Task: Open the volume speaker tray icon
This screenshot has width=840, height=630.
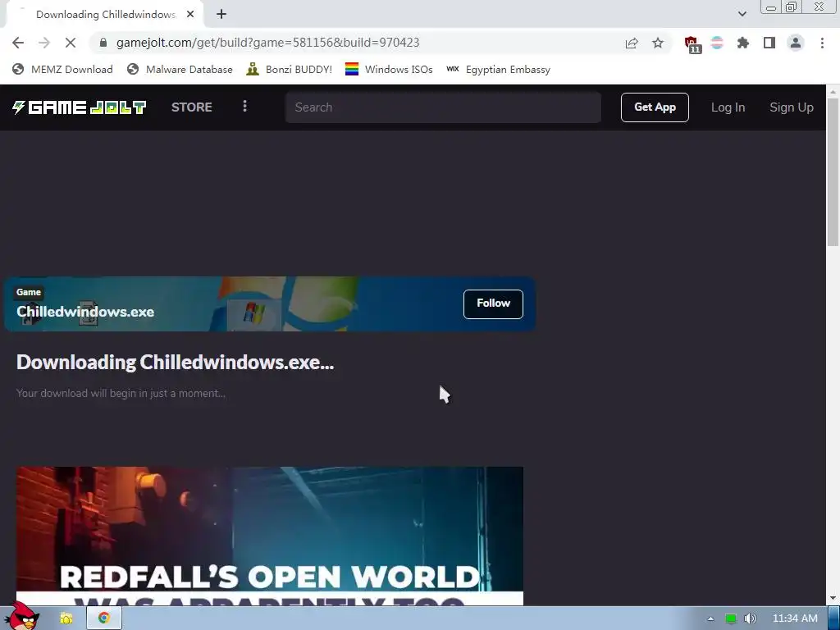Action: click(x=751, y=619)
